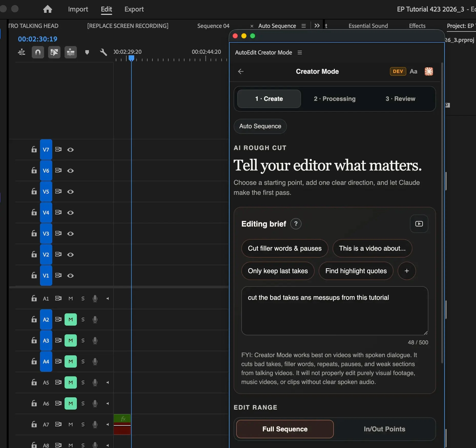
Task: Hide video track V6 with eye icon
Action: tap(70, 171)
